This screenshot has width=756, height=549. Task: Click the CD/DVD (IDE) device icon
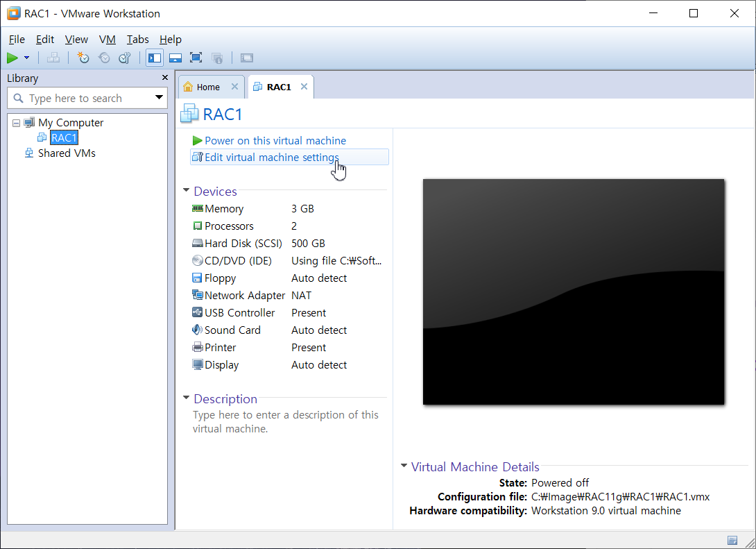click(197, 261)
